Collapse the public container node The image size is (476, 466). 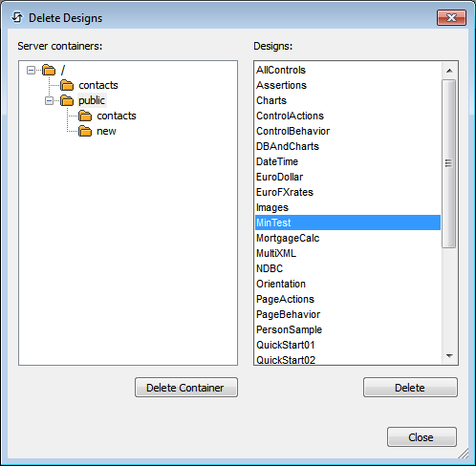(49, 101)
